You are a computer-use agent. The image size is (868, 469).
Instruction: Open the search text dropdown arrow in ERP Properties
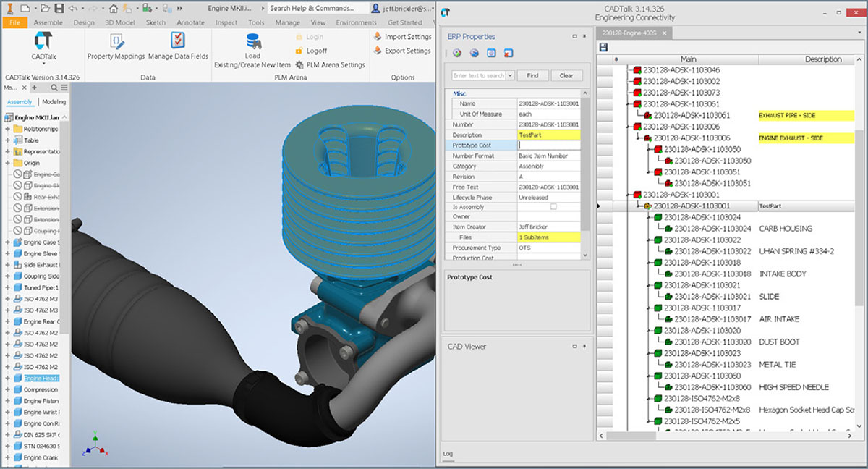coord(510,75)
